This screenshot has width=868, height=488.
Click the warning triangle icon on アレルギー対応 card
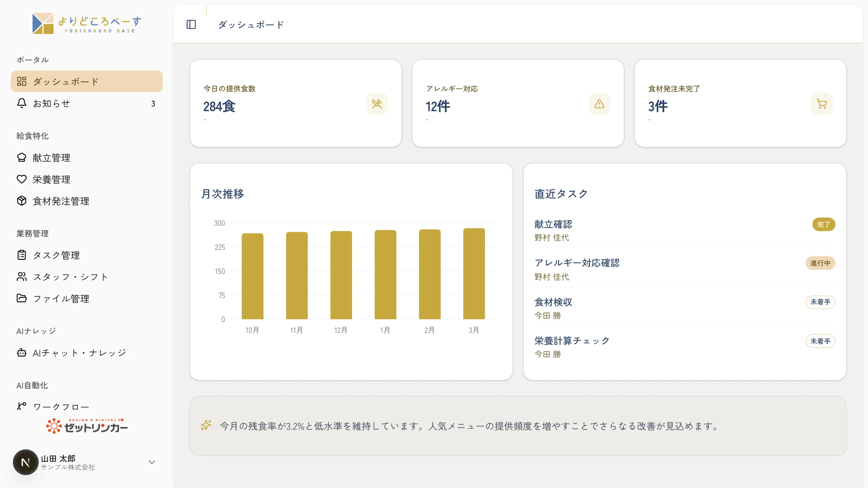tap(599, 104)
